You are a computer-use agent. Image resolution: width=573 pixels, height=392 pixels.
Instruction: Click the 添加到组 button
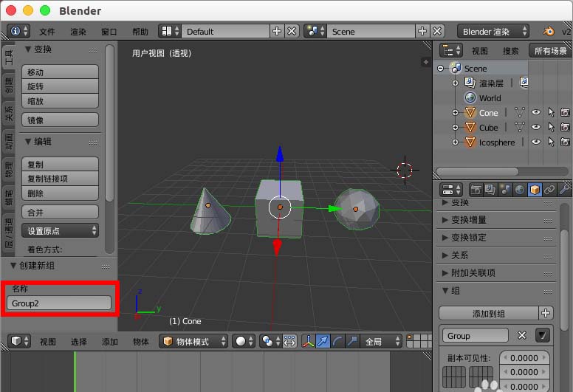coord(489,314)
